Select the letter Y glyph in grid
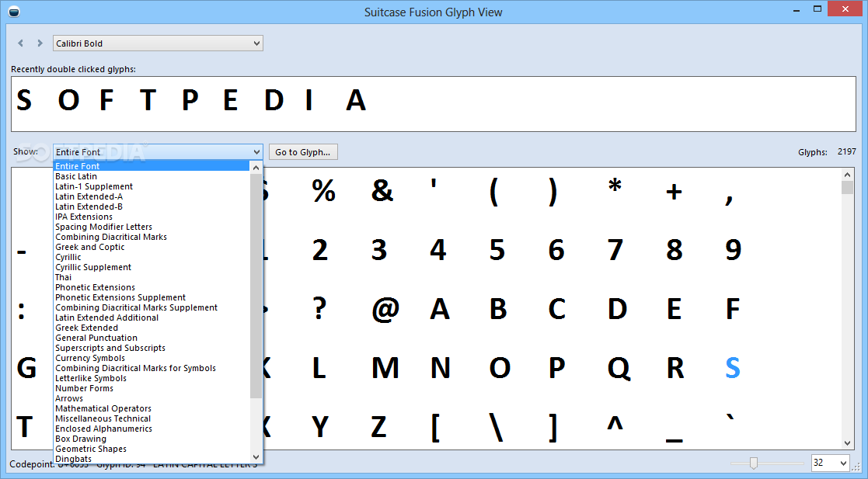Viewport: 868px width, 479px height. [320, 427]
